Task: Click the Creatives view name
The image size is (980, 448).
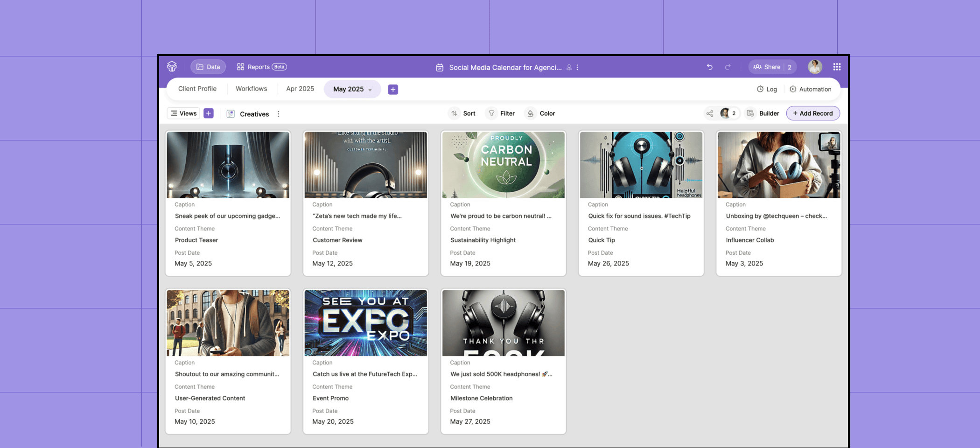Action: (254, 114)
